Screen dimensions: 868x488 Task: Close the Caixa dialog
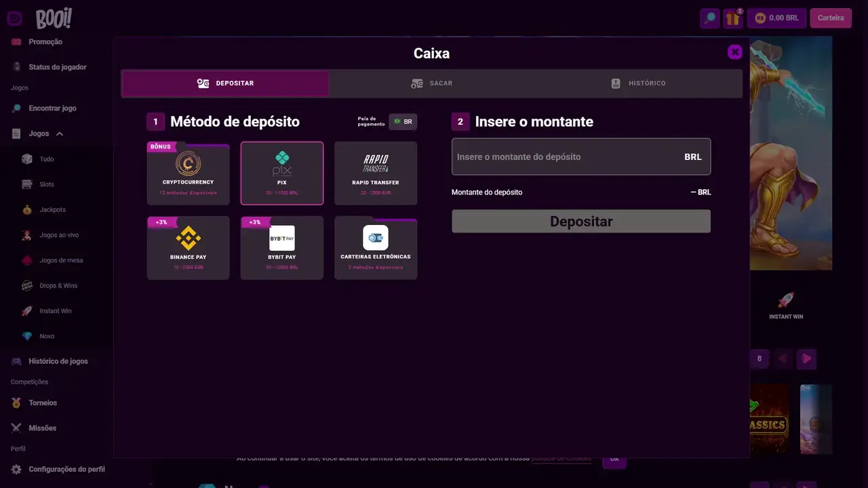(735, 52)
